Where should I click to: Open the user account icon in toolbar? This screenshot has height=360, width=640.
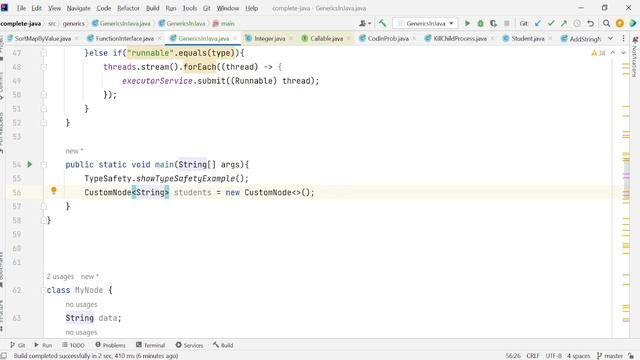click(364, 23)
